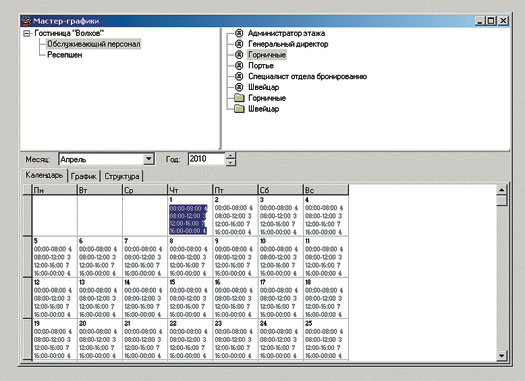The image size is (525, 381).
Task: Select the Специалист отдела бронированию icon
Action: (x=239, y=76)
